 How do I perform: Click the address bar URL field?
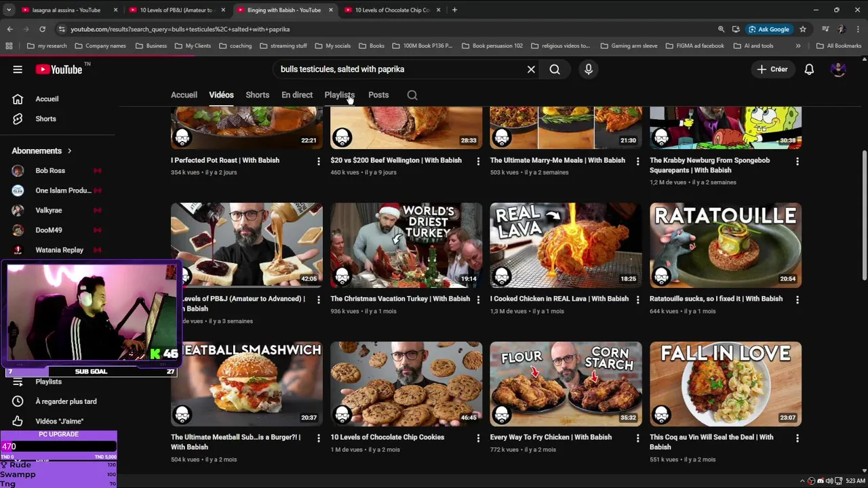tap(383, 29)
